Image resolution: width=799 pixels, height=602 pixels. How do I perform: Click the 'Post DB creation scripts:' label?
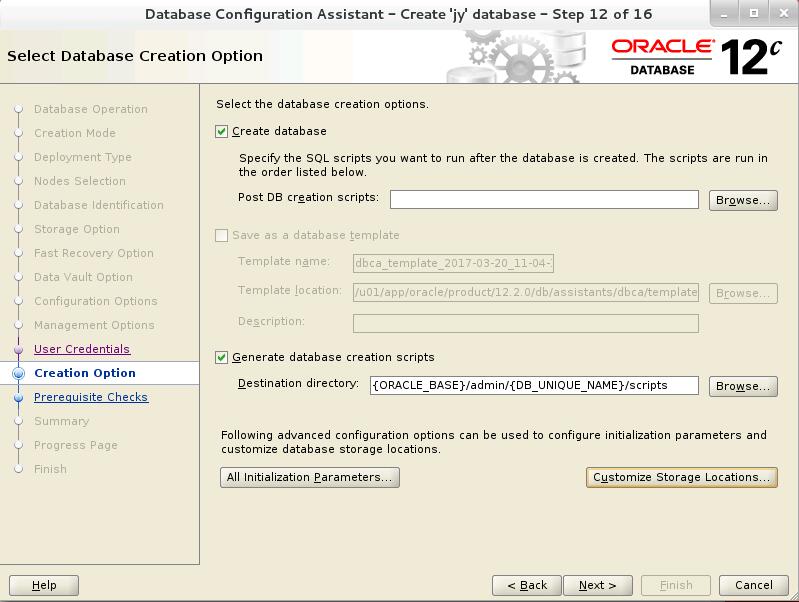click(x=308, y=197)
